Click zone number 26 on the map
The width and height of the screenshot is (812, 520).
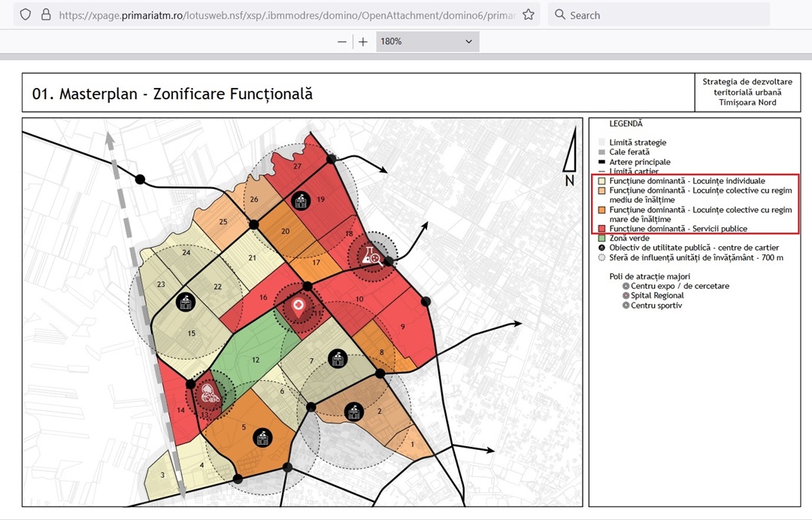pyautogui.click(x=254, y=199)
